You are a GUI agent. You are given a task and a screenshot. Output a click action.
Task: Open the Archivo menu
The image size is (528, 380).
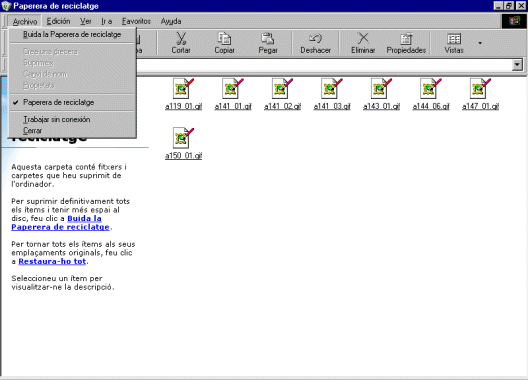[x=25, y=22]
